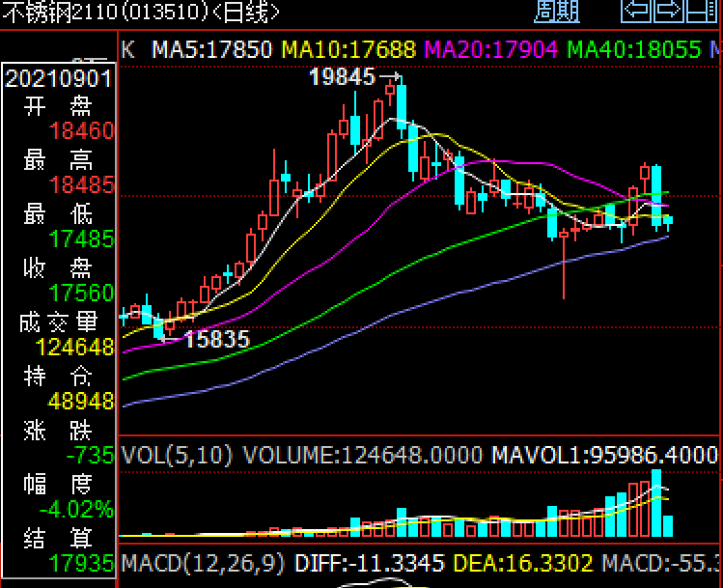Click the closing price 17560
The height and width of the screenshot is (588, 723).
tap(81, 293)
